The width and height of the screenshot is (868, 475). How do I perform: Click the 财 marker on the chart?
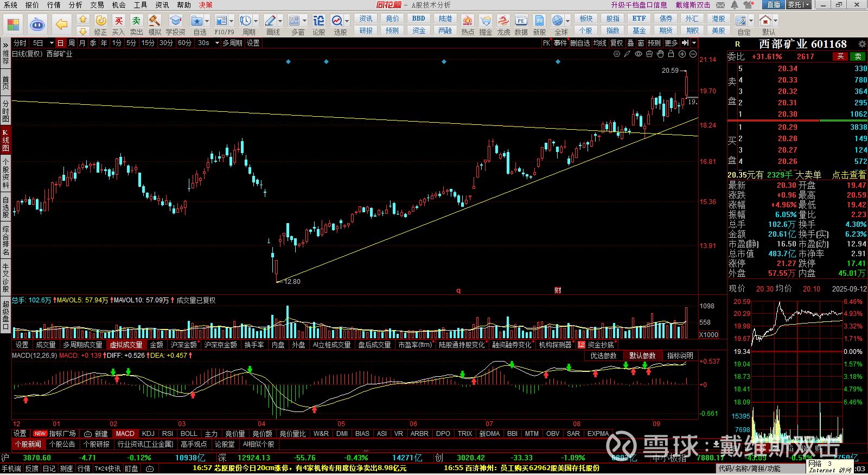[x=557, y=290]
